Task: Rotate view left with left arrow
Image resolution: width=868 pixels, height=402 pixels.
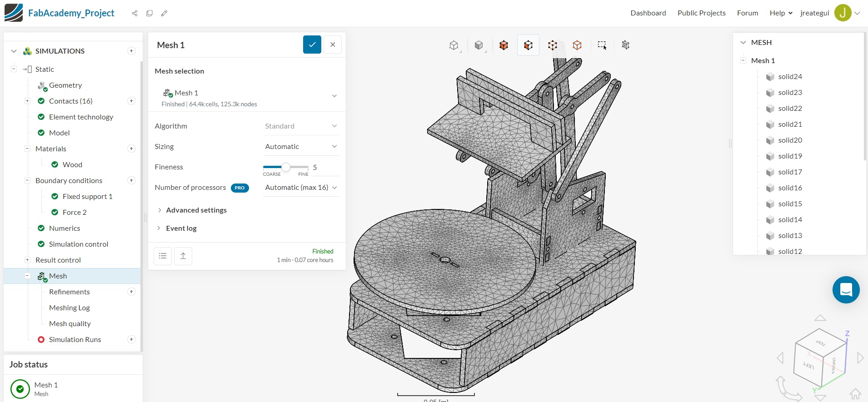Action: click(780, 358)
